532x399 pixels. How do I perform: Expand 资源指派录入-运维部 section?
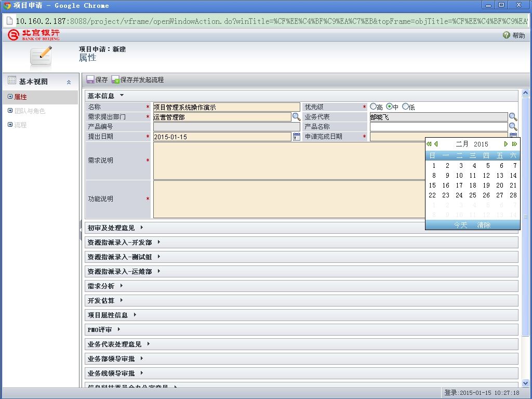[159, 271]
